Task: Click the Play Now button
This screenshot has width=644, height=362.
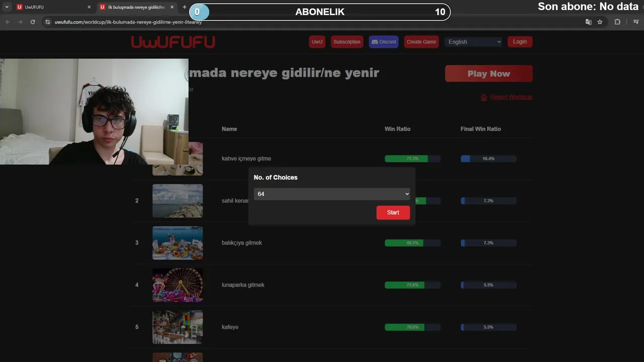Action: [x=489, y=73]
